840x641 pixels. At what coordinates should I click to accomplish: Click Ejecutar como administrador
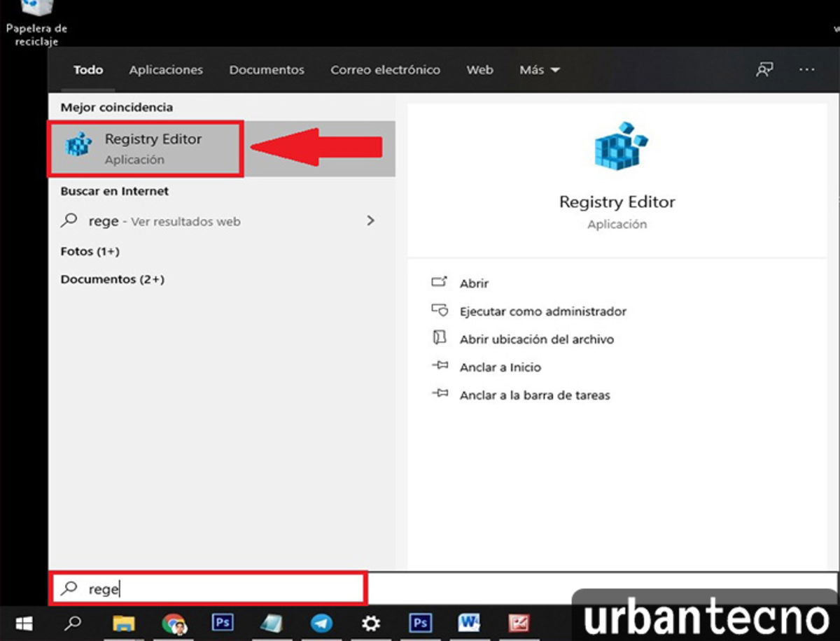[x=542, y=311]
